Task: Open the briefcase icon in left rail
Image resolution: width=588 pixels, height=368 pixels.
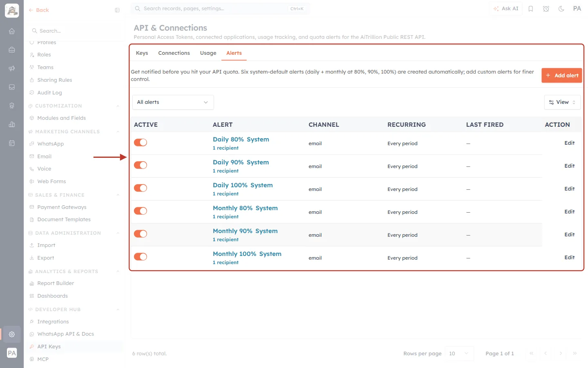Action: tap(12, 50)
